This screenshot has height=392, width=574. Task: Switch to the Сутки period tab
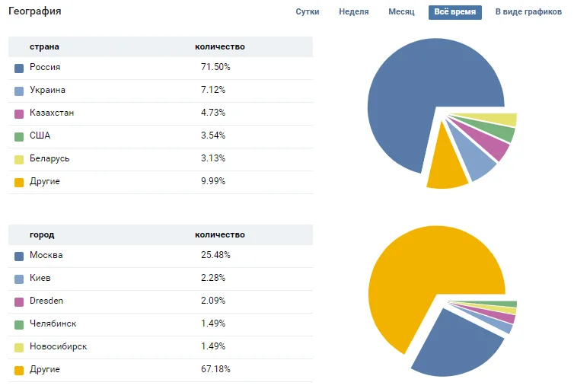click(x=307, y=12)
